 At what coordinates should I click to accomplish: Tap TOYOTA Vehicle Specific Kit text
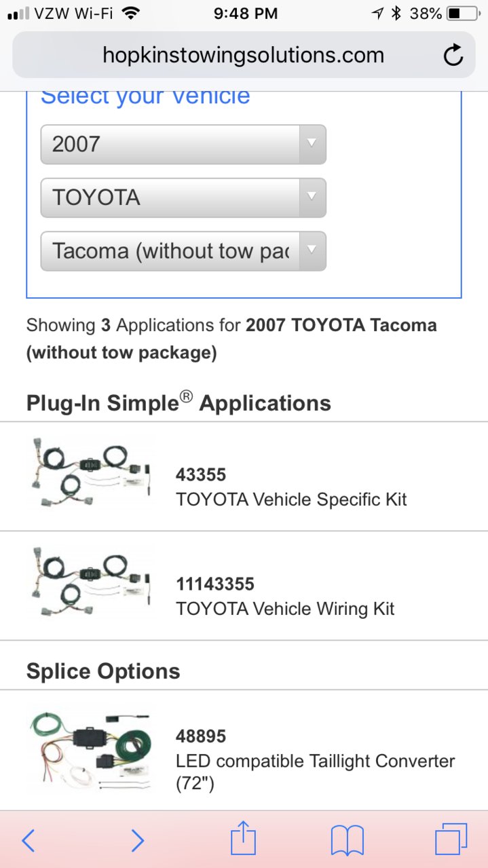click(291, 499)
